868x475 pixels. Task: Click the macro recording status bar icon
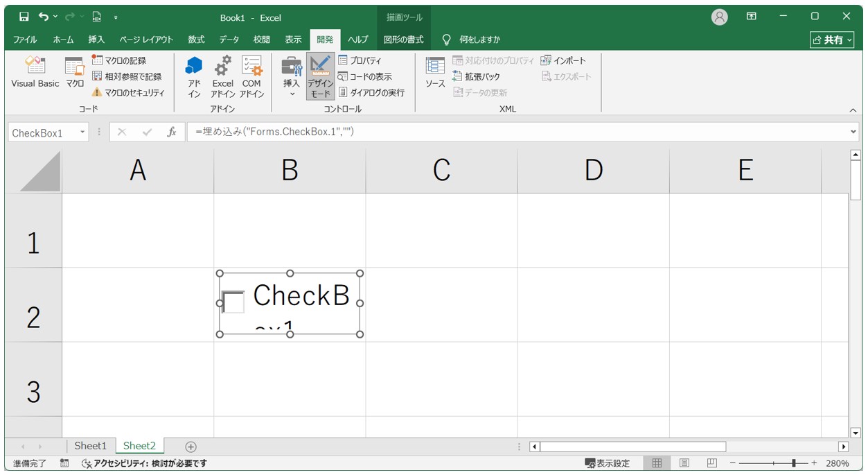click(x=64, y=463)
